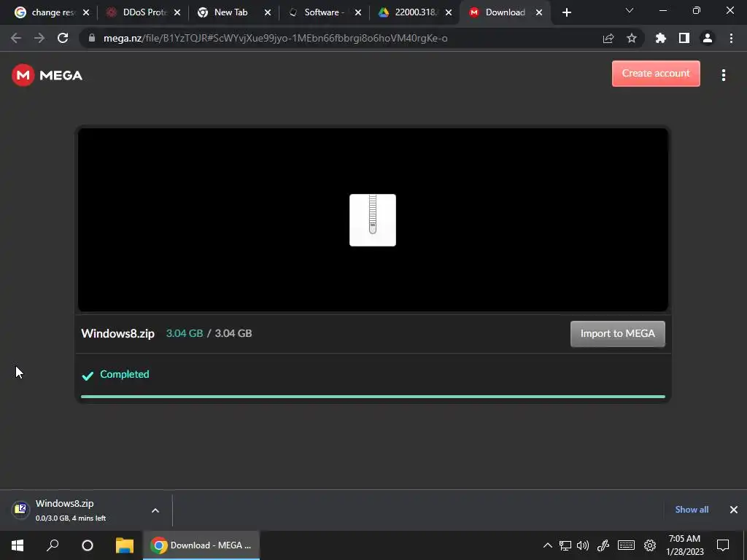Show hidden system tray icons
Viewport: 747px width, 560px height.
click(547, 545)
